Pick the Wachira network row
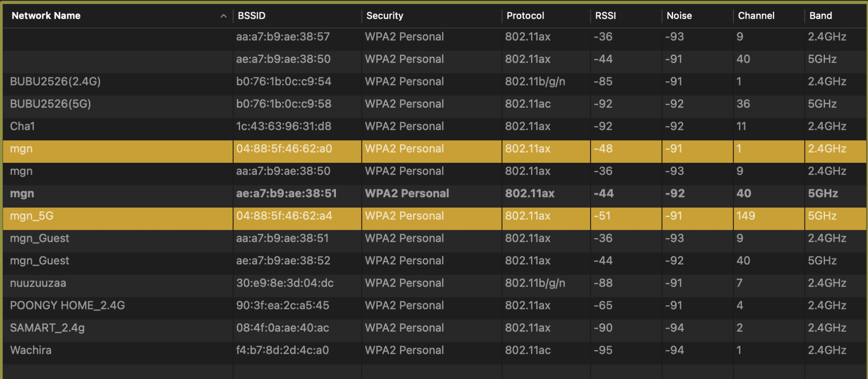This screenshot has width=868, height=379. pos(31,350)
